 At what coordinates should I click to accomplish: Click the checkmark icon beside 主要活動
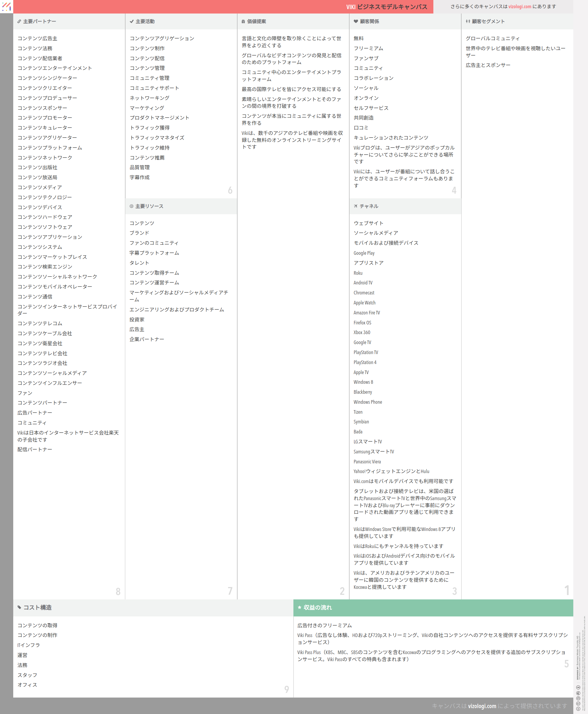131,21
